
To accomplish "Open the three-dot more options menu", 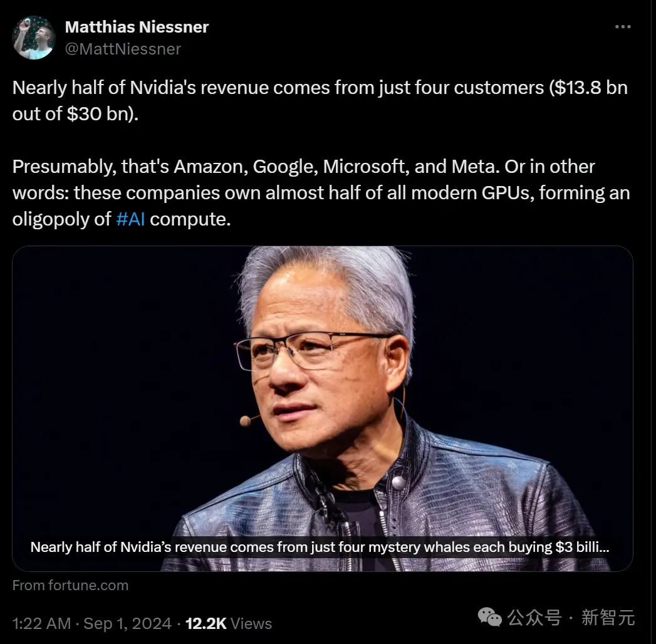I will click(623, 27).
